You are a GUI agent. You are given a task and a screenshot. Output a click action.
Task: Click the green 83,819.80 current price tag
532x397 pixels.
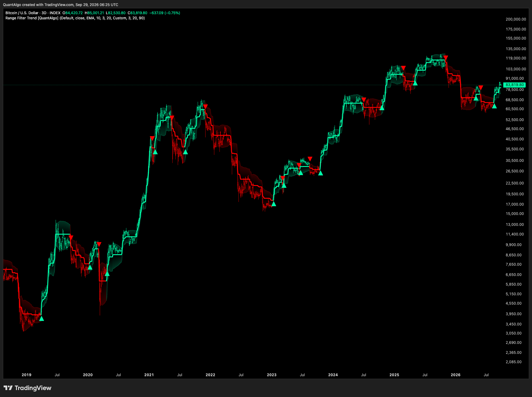(514, 85)
